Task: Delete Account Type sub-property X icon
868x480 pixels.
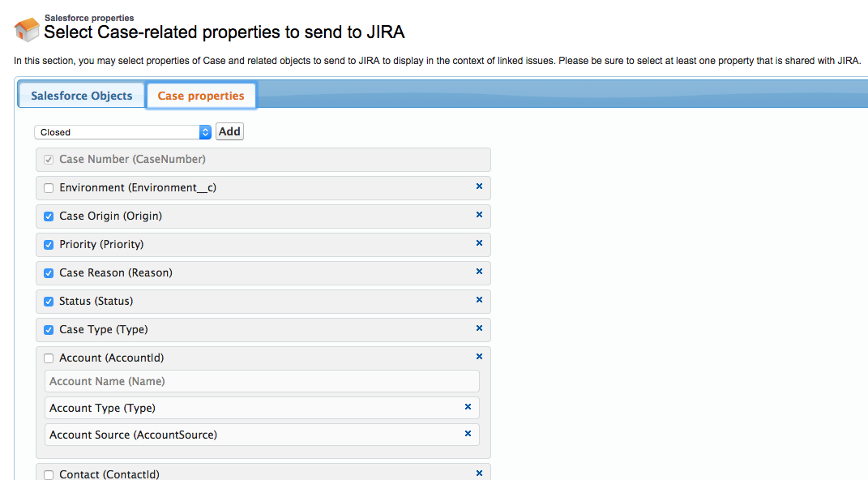Action: [468, 407]
